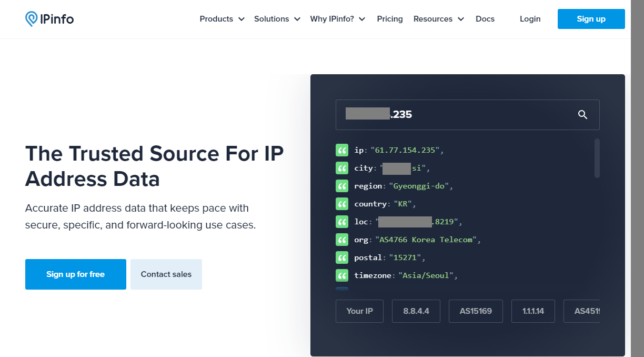
Task: Click the quote icon beside city field
Action: click(342, 168)
